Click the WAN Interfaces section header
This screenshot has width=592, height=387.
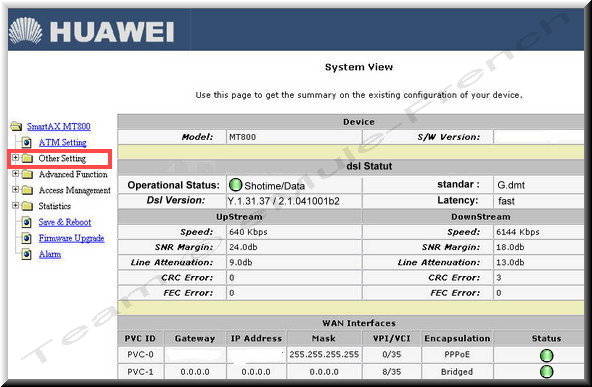[350, 323]
